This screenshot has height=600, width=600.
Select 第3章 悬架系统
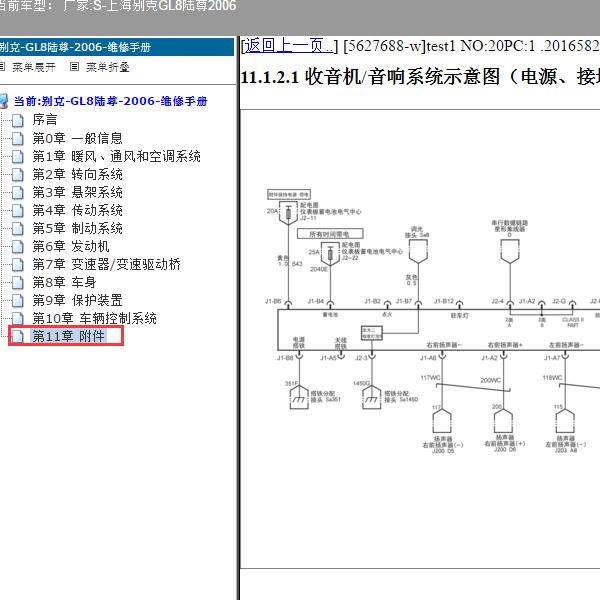[77, 192]
